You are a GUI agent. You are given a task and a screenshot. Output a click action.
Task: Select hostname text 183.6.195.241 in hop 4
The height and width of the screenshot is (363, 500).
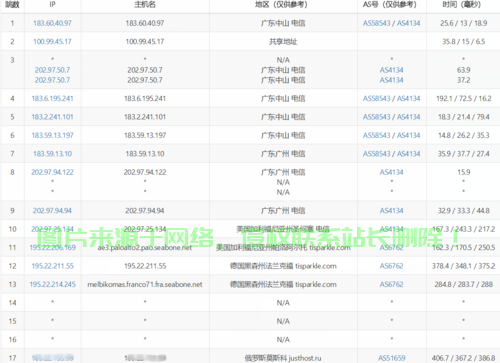point(145,98)
